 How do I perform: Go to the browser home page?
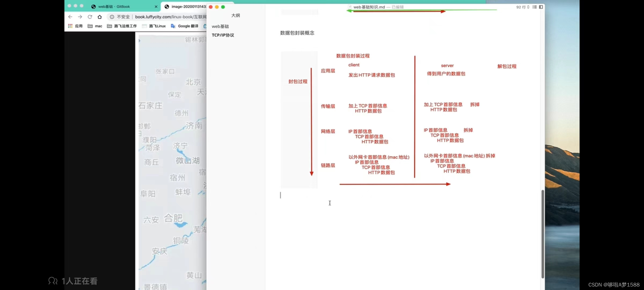coord(100,17)
